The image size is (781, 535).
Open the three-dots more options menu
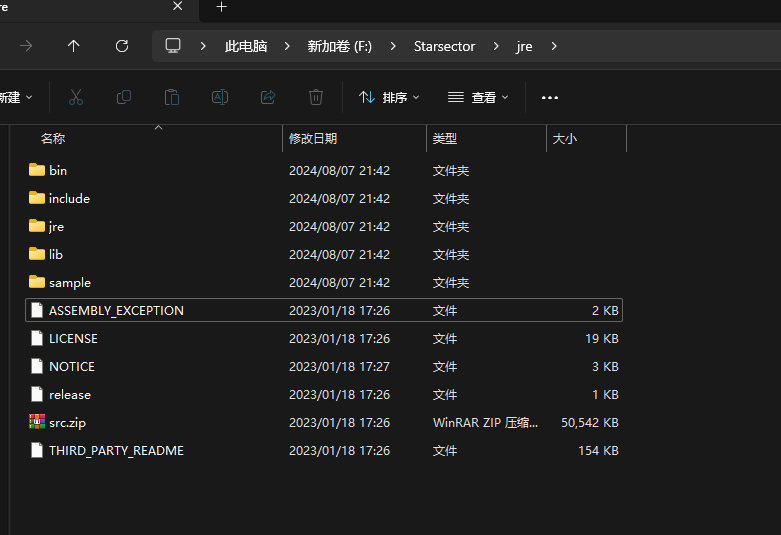(x=549, y=97)
